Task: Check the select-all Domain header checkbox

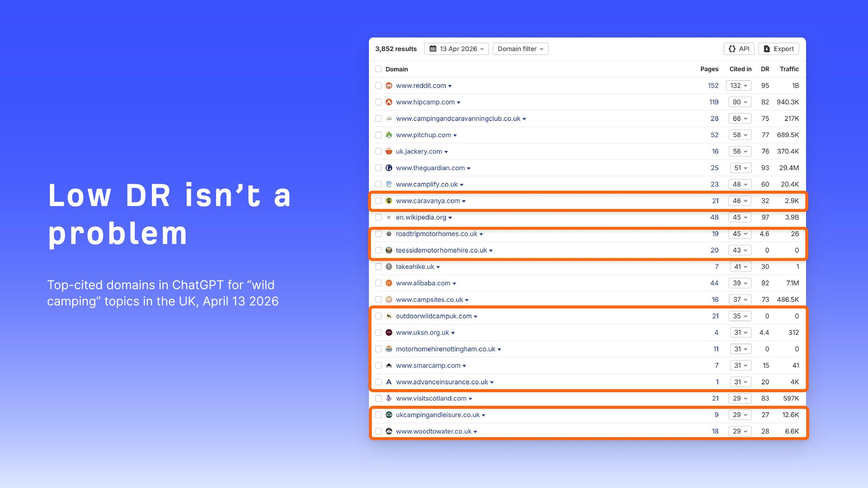Action: [378, 69]
